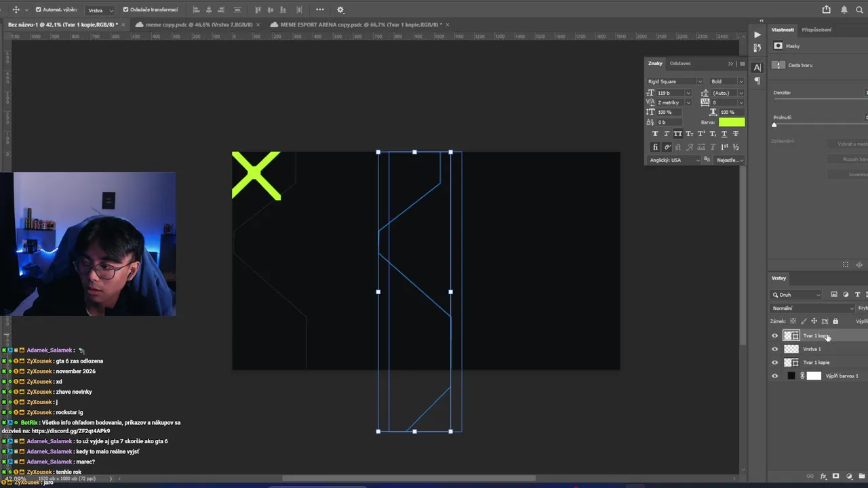
Task: Open the Paragraph panel icon in side strip
Action: point(757,81)
